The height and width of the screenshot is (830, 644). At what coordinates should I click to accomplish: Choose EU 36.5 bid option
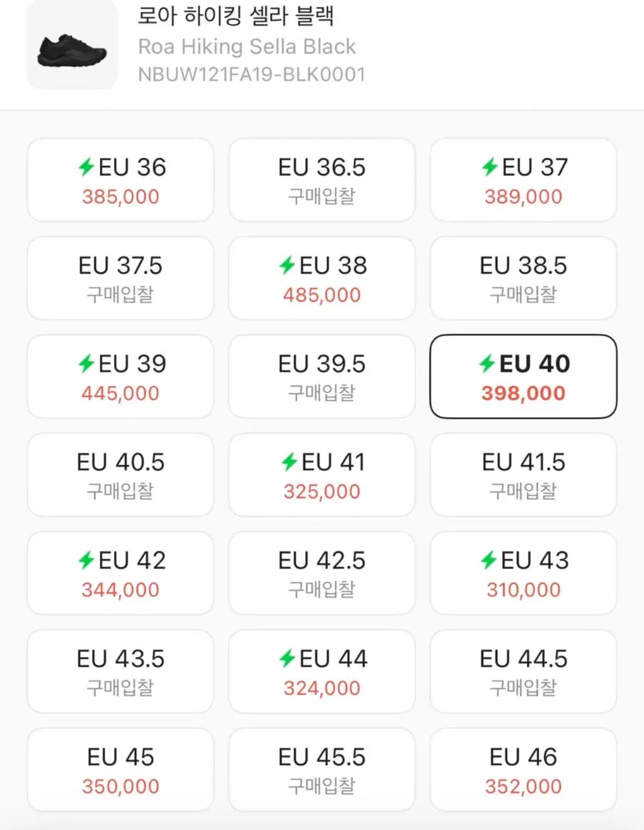[x=322, y=180]
